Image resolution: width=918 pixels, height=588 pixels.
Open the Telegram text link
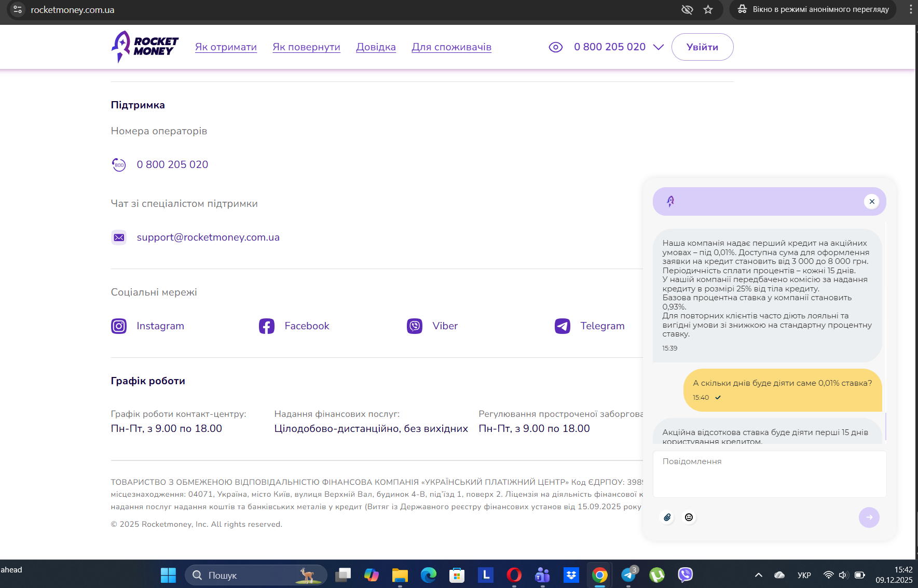click(x=602, y=326)
